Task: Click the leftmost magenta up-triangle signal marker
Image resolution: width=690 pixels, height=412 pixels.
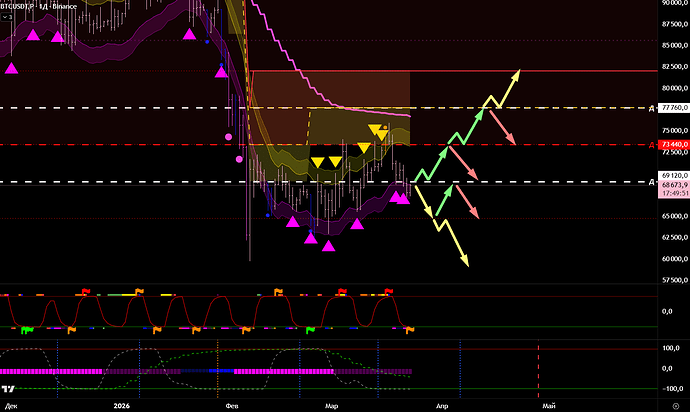Action: coord(12,68)
